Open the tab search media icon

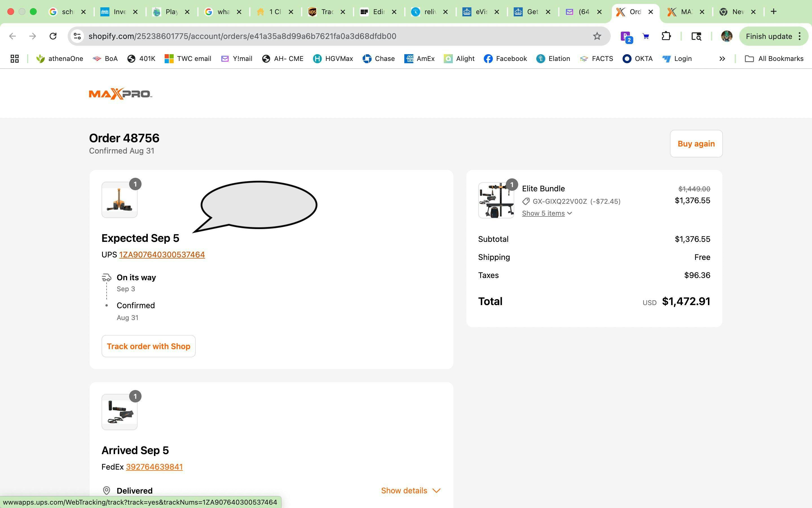696,36
